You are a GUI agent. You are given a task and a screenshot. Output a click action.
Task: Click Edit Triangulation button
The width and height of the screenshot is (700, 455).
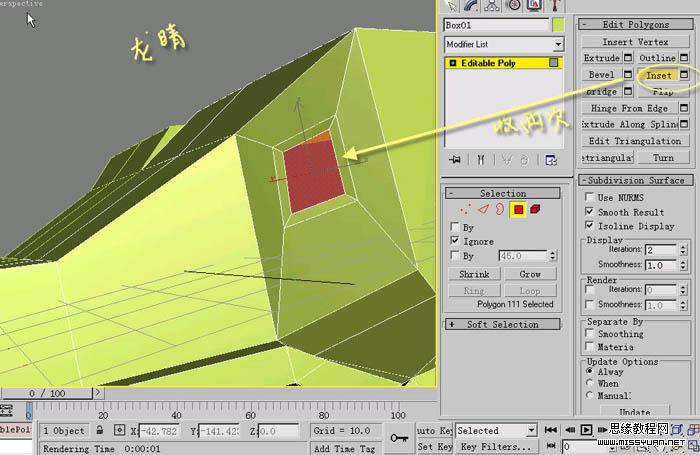(x=635, y=141)
